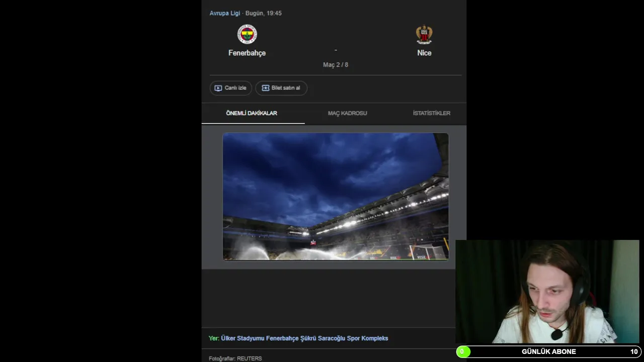Image resolution: width=644 pixels, height=362 pixels.
Task: Click the Bugün, 19:45 match time
Action: pos(264,13)
